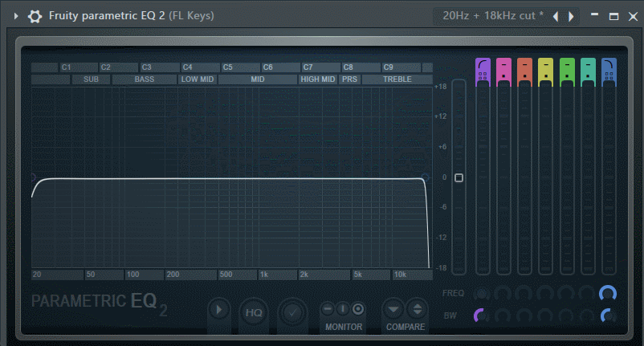
Task: Click the COMPARE down arrow store button
Action: [393, 309]
